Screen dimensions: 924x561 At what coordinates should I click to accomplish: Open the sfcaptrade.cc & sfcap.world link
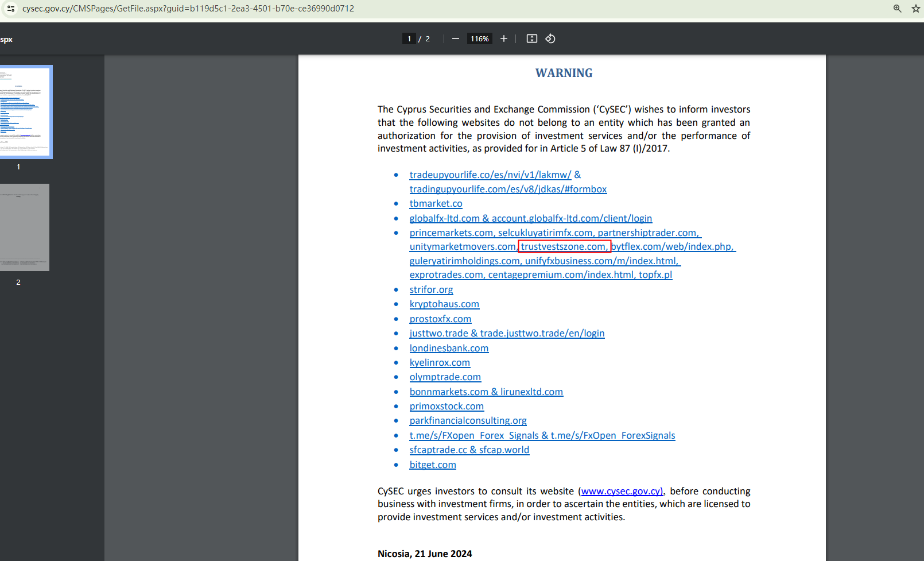[x=469, y=450]
